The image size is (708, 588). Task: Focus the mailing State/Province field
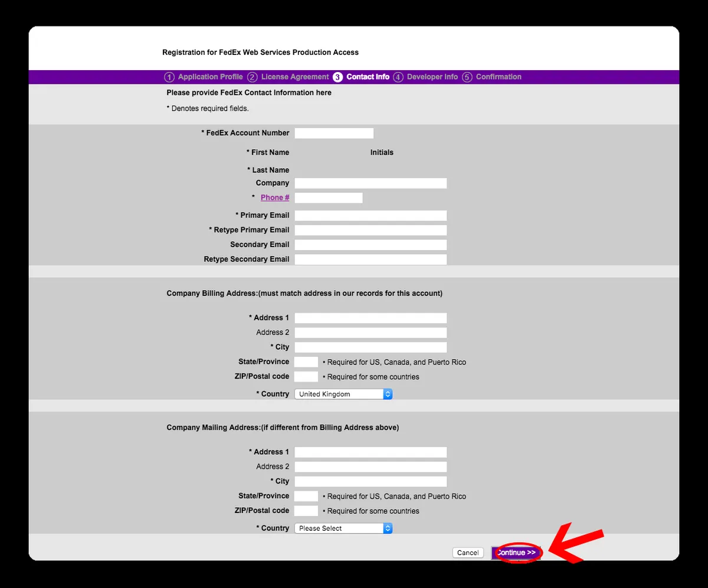click(306, 497)
